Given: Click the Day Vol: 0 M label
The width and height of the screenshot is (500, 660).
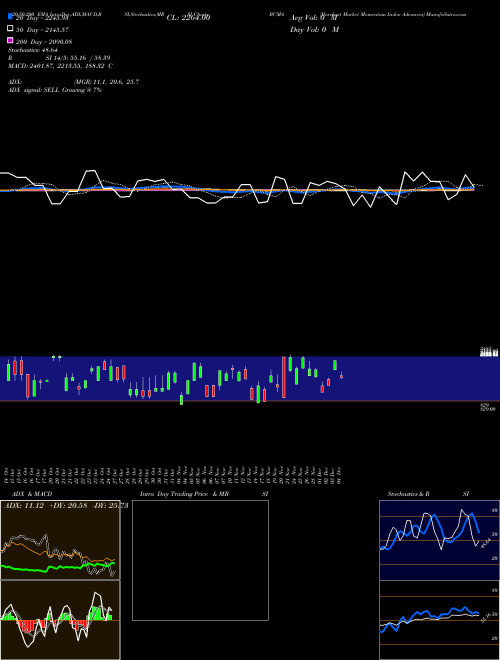Looking at the screenshot, I should pos(314,30).
